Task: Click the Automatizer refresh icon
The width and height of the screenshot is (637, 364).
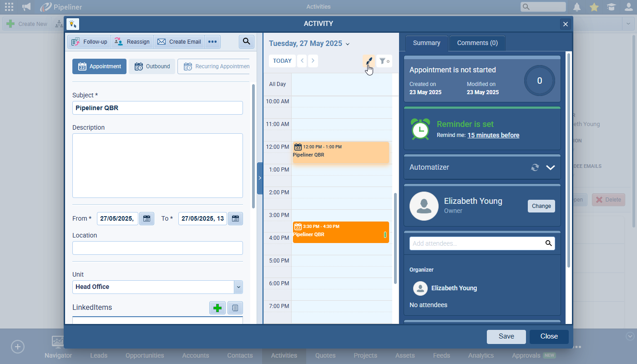Action: coord(535,167)
